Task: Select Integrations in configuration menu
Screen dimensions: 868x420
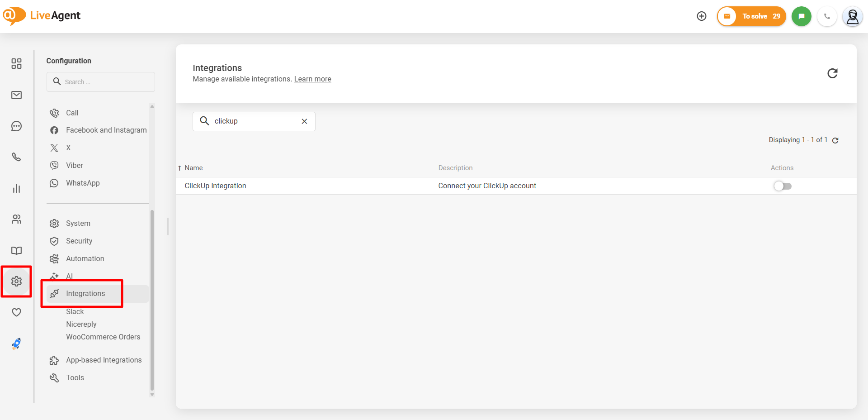Action: click(x=85, y=294)
